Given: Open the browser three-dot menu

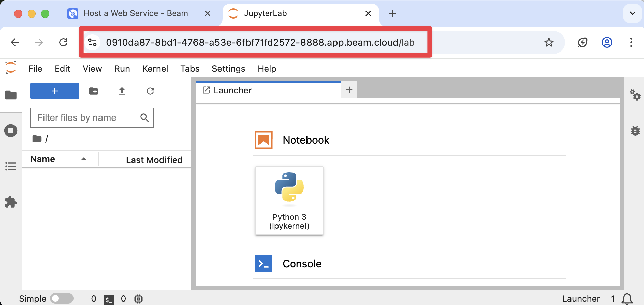Looking at the screenshot, I should click(631, 42).
